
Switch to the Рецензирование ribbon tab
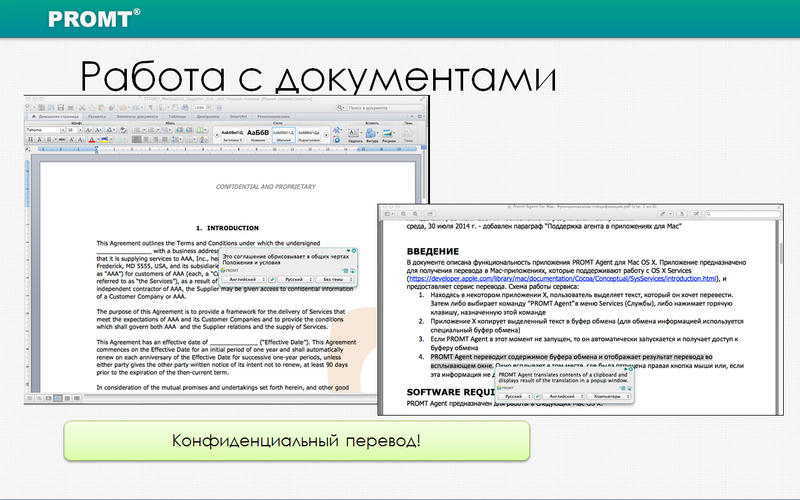[273, 116]
